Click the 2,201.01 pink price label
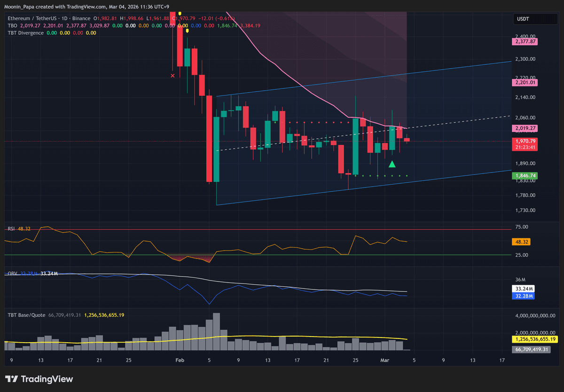 pos(524,82)
